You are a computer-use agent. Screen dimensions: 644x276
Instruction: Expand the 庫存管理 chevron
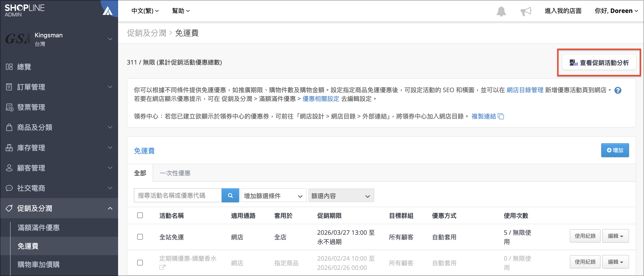(x=110, y=148)
